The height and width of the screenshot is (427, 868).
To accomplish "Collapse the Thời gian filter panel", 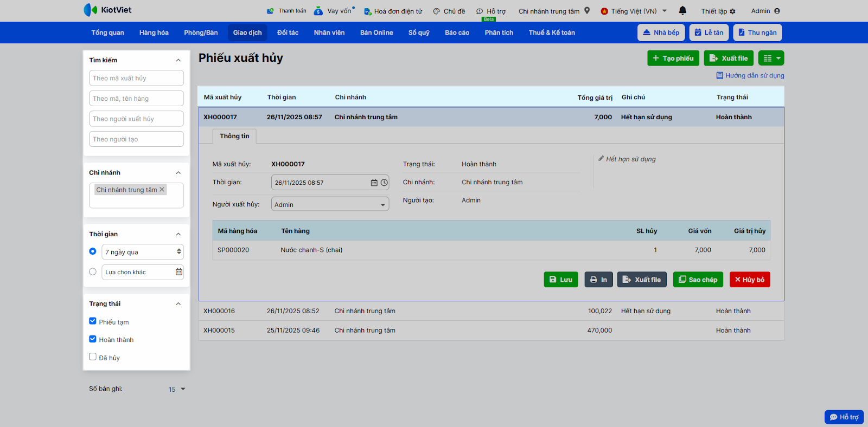I will pyautogui.click(x=178, y=234).
